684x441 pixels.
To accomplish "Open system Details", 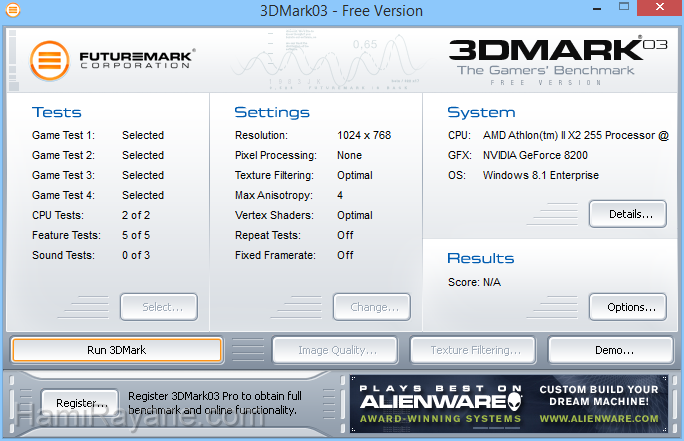I will point(628,214).
